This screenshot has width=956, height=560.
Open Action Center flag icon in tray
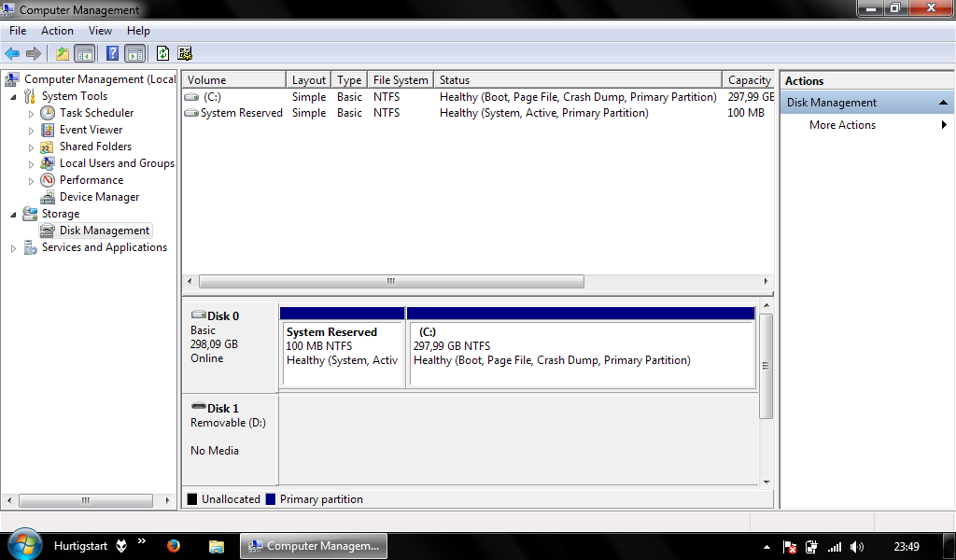click(x=790, y=547)
